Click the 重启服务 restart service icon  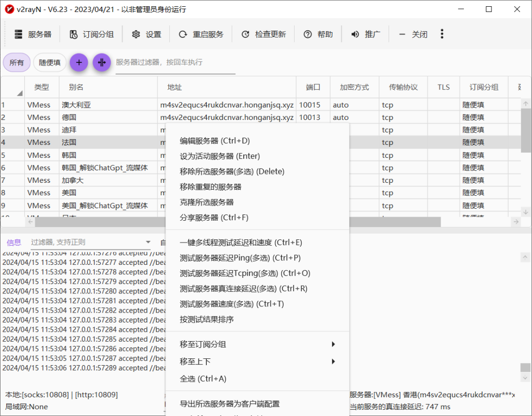182,34
